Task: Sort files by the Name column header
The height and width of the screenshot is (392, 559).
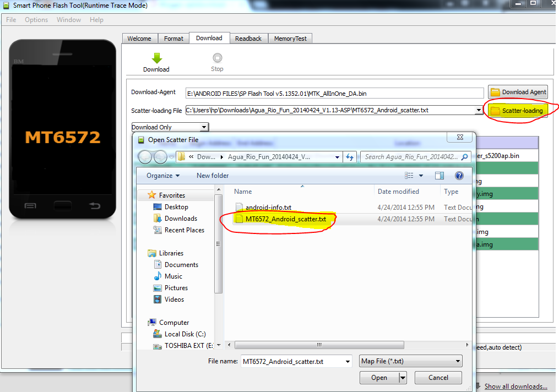Action: tap(243, 192)
